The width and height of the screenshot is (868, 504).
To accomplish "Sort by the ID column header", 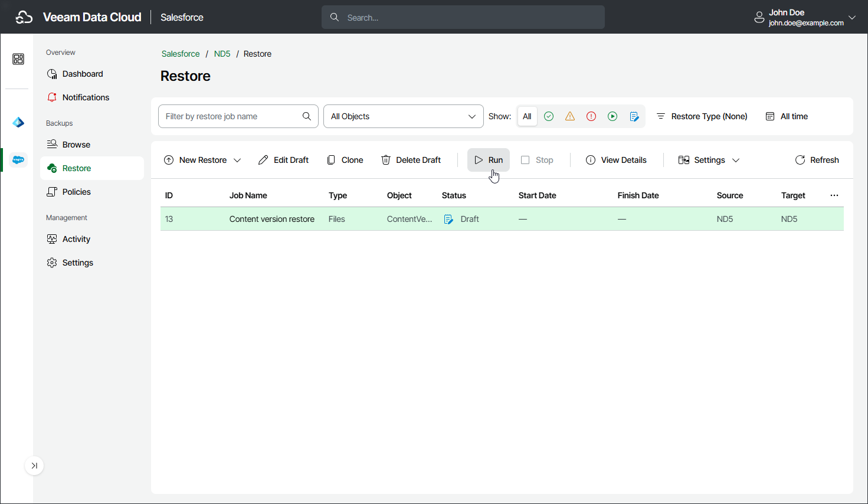I will pyautogui.click(x=169, y=195).
